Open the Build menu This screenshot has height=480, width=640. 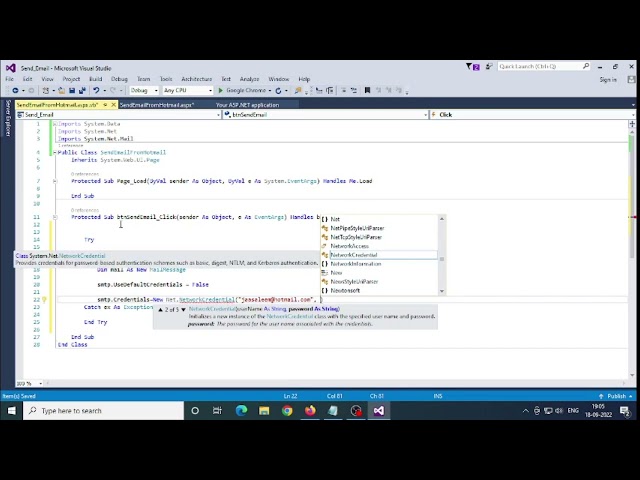pyautogui.click(x=96, y=79)
